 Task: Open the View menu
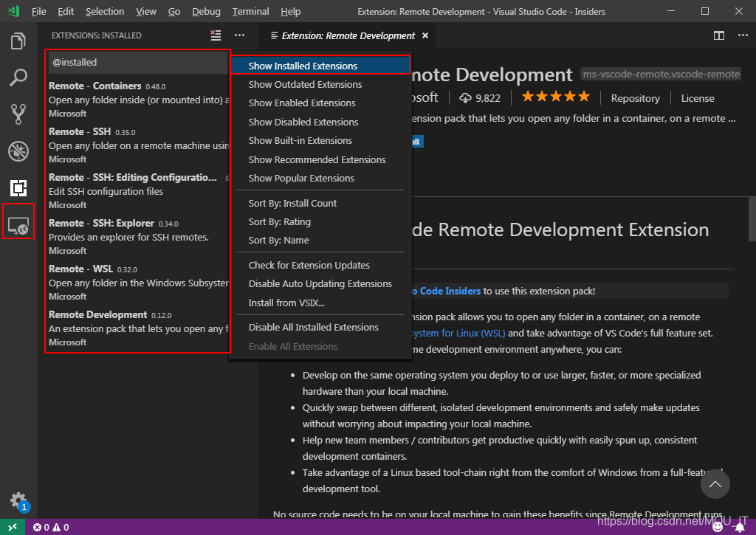tap(146, 11)
